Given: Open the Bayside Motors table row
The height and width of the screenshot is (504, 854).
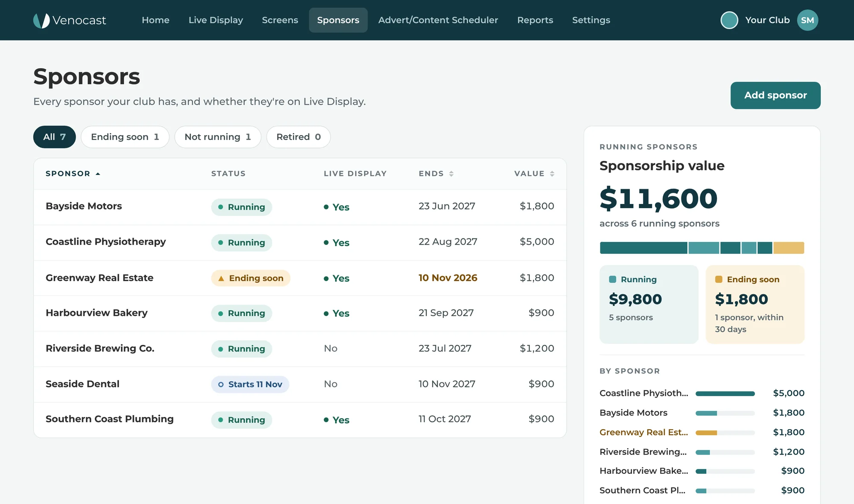Looking at the screenshot, I should pyautogui.click(x=300, y=207).
